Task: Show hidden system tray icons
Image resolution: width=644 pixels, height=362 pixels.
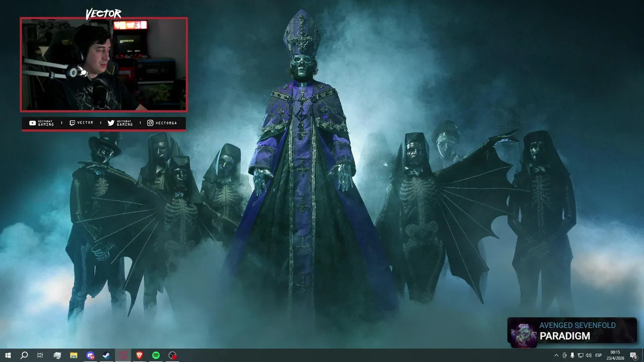Action: coord(556,355)
